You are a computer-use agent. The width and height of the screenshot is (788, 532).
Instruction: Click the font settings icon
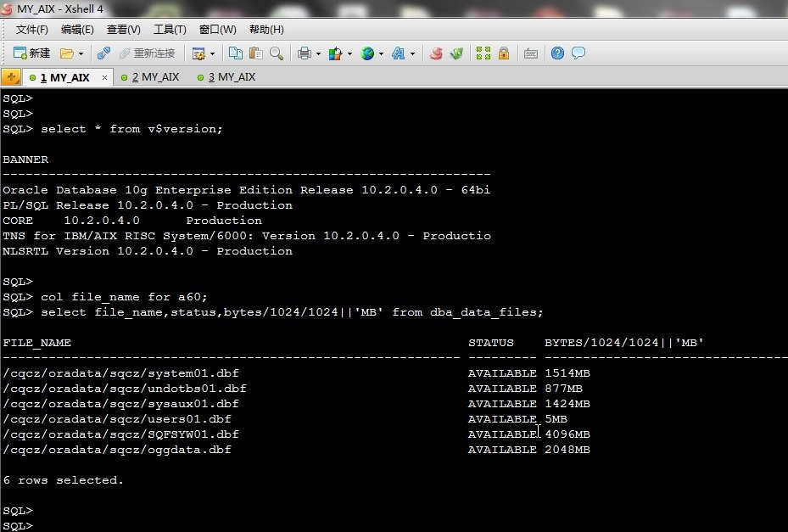click(x=399, y=53)
